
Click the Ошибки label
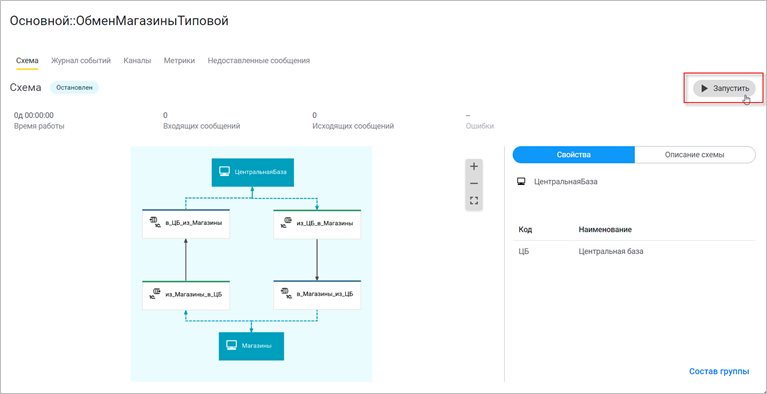pos(480,126)
